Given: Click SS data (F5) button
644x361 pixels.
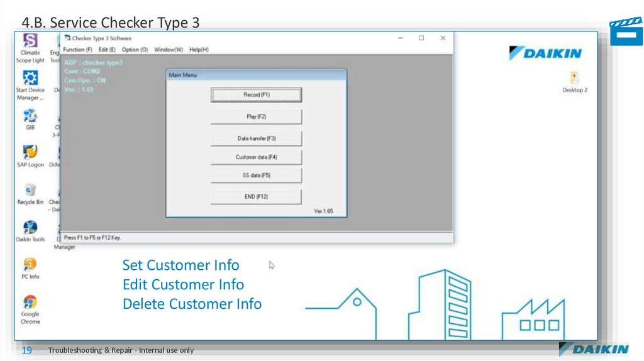Looking at the screenshot, I should pyautogui.click(x=257, y=175).
